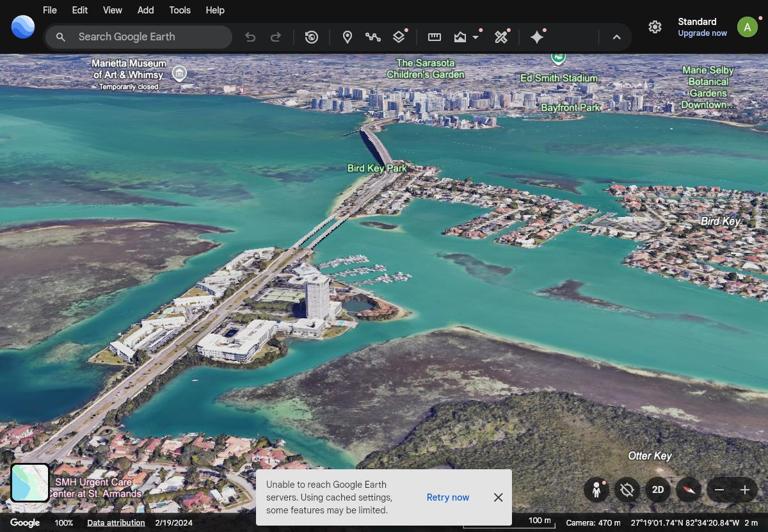The image size is (768, 532).
Task: Undo the last action
Action: click(250, 37)
